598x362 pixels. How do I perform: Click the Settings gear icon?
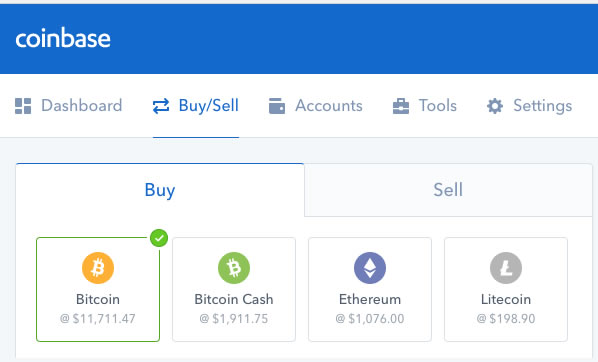click(x=495, y=106)
